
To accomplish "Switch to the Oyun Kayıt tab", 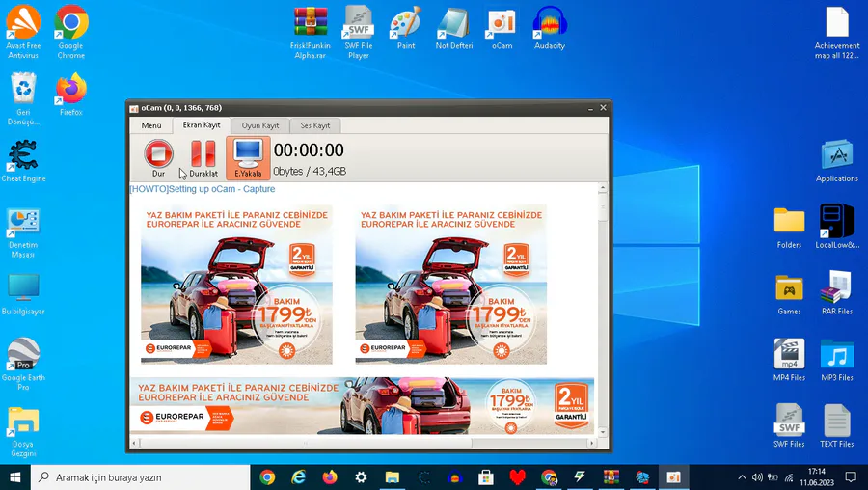I will tap(260, 125).
